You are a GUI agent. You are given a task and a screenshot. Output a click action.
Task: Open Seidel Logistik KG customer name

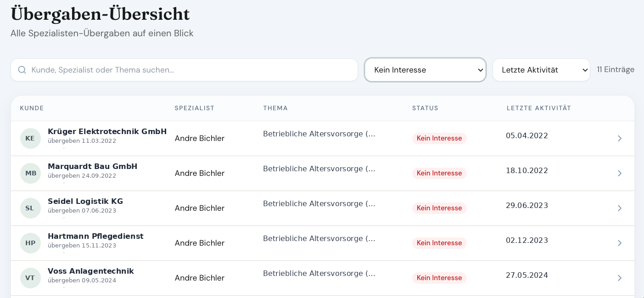85,201
